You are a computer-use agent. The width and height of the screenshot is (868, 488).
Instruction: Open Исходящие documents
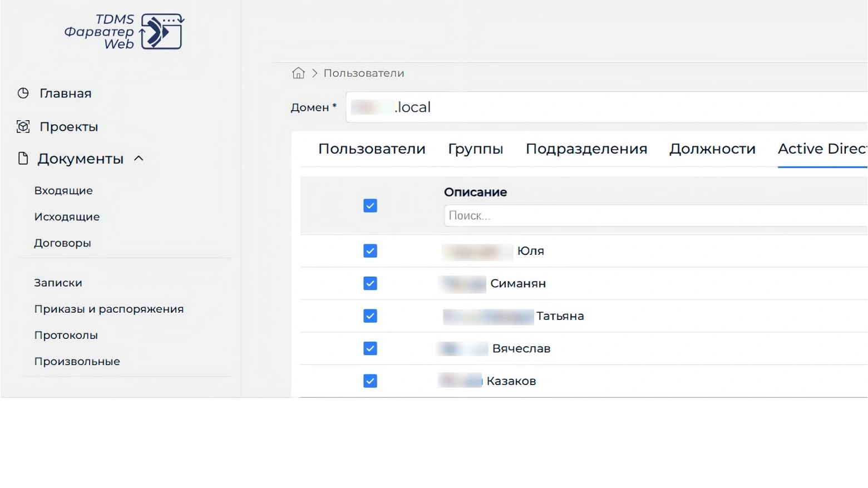coord(67,216)
